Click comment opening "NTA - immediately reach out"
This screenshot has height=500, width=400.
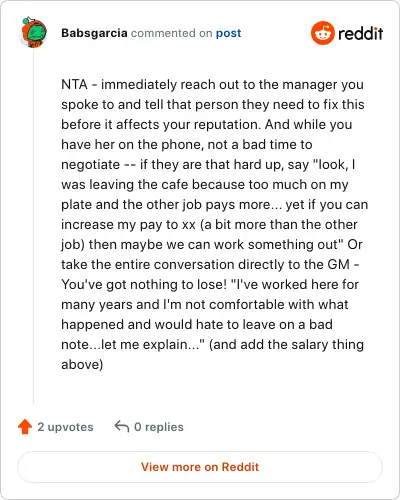click(212, 85)
